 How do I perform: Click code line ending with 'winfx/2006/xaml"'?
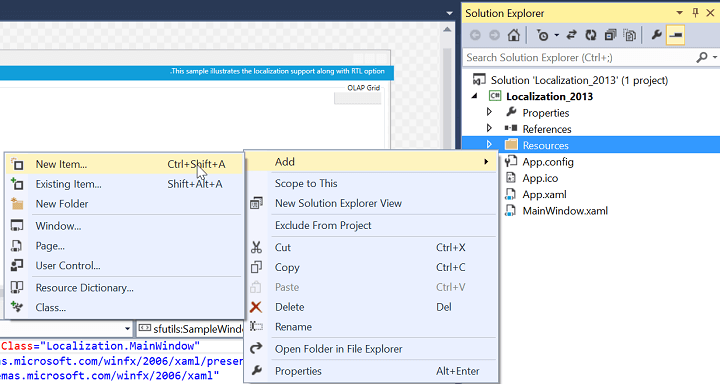point(109,376)
